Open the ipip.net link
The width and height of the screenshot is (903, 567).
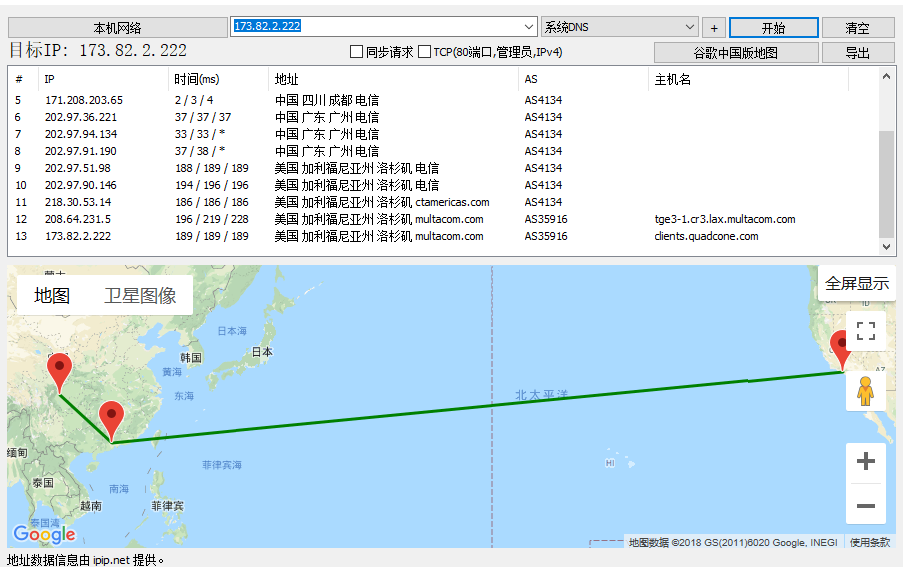tap(110, 560)
